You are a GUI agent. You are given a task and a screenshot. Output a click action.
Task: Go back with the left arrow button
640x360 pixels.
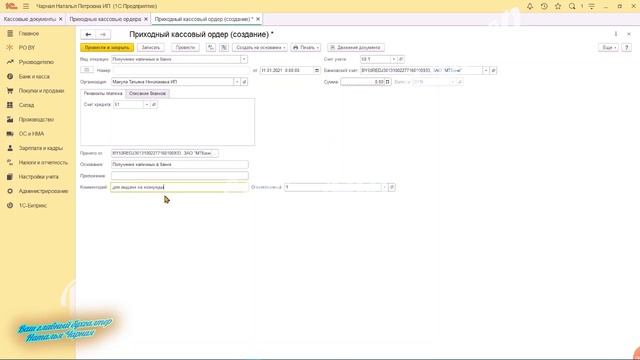tap(88, 34)
